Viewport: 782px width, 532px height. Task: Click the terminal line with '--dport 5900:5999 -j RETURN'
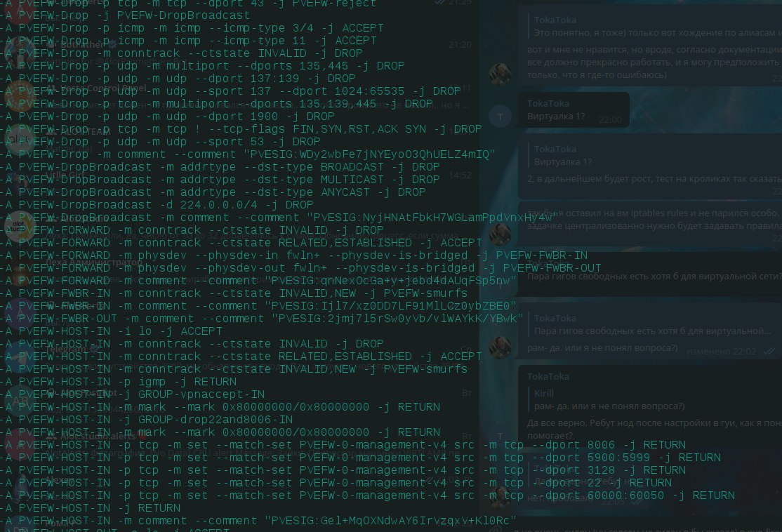pyautogui.click(x=360, y=458)
